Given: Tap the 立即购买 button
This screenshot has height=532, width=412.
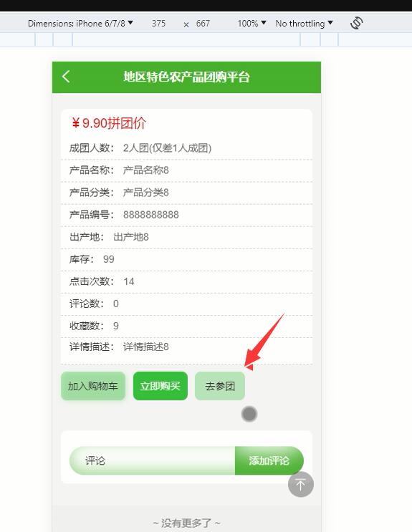Looking at the screenshot, I should coord(161,386).
